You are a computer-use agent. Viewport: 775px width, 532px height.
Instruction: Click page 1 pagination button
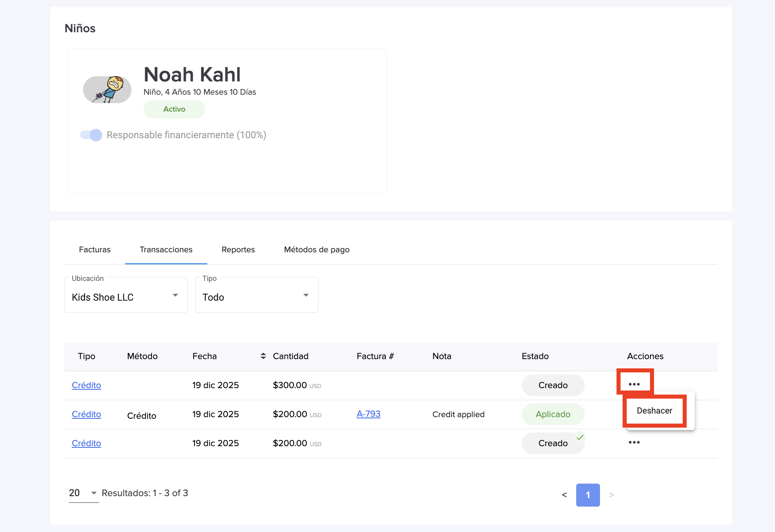point(587,495)
